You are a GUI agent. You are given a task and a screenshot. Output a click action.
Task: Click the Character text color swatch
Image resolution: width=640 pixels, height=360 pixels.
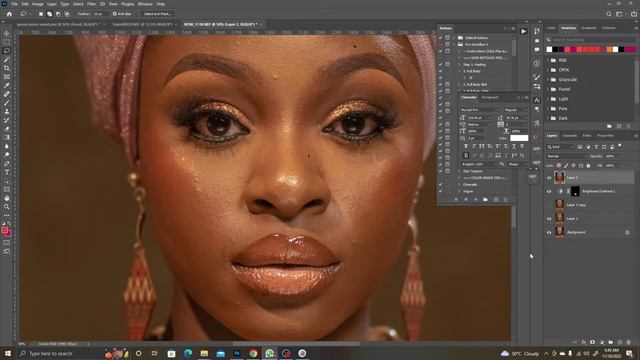[519, 138]
